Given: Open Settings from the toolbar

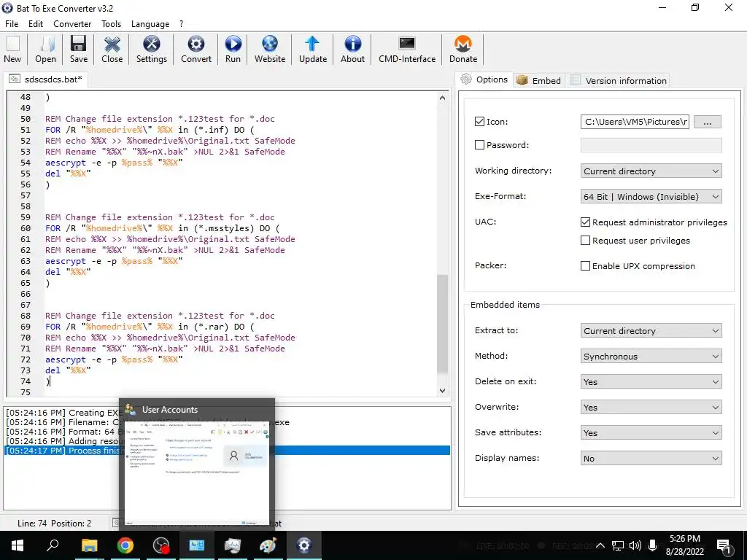Looking at the screenshot, I should click(152, 50).
